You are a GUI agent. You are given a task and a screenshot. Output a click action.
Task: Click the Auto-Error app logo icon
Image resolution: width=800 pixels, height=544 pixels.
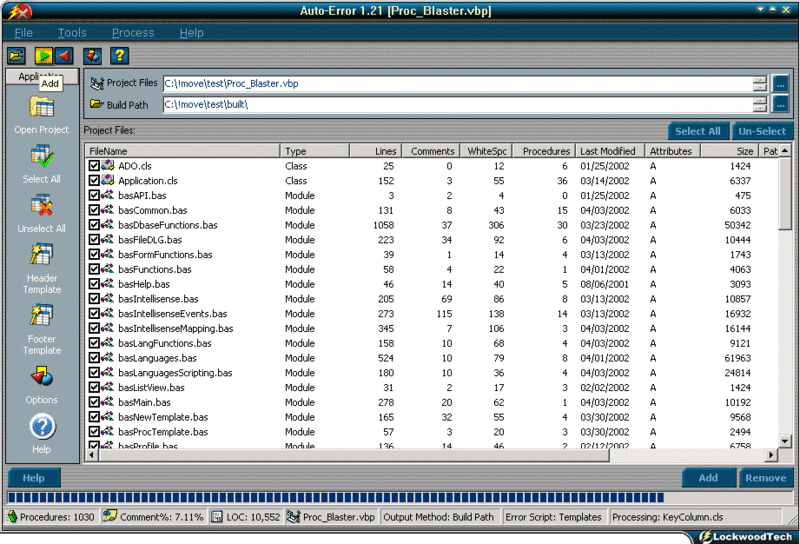19,11
